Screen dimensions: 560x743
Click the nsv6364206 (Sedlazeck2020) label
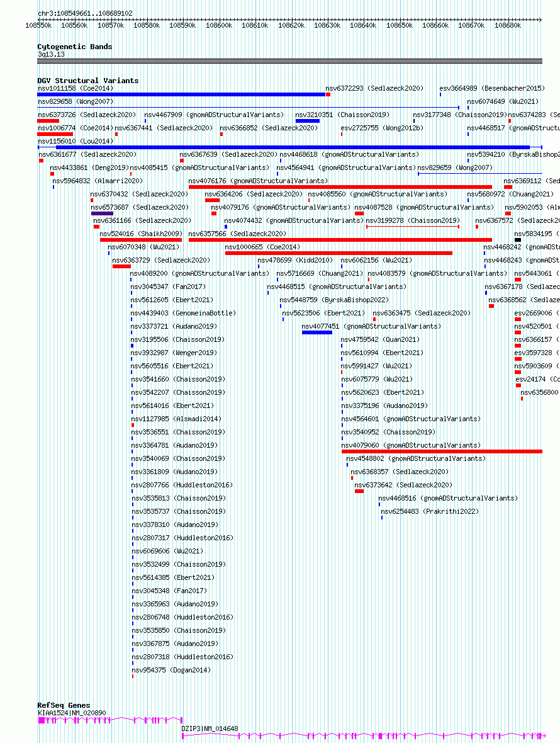[x=254, y=195]
